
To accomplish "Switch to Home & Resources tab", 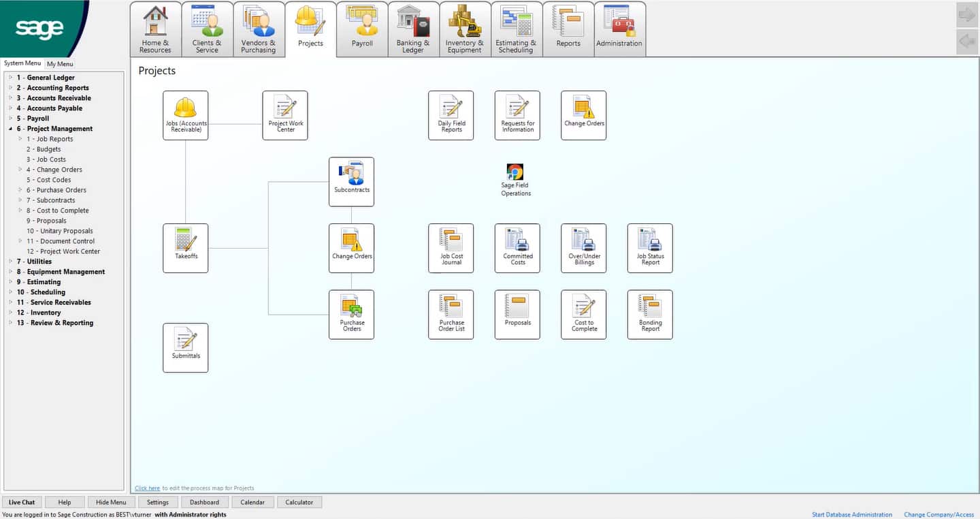I will tap(155, 29).
